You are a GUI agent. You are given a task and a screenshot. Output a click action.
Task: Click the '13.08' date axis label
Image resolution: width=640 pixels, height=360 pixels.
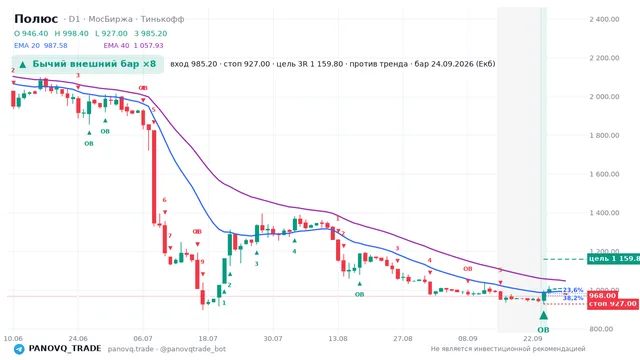click(x=338, y=338)
